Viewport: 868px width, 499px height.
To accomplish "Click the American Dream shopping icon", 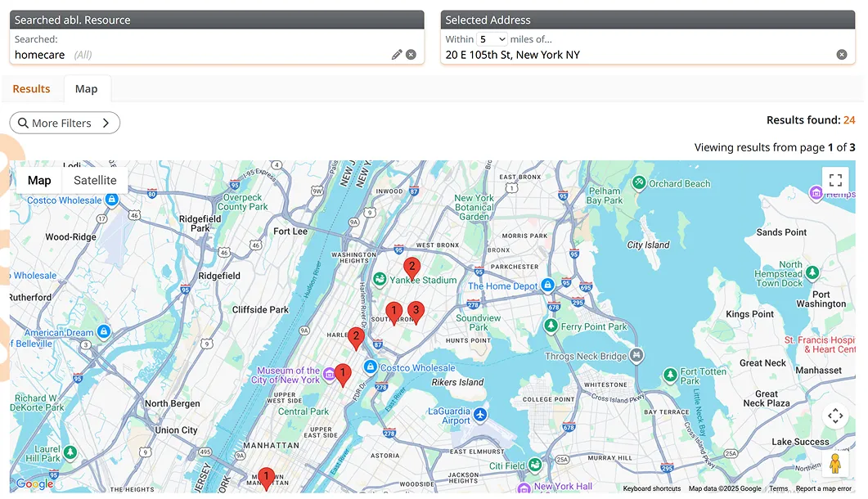I will [104, 331].
